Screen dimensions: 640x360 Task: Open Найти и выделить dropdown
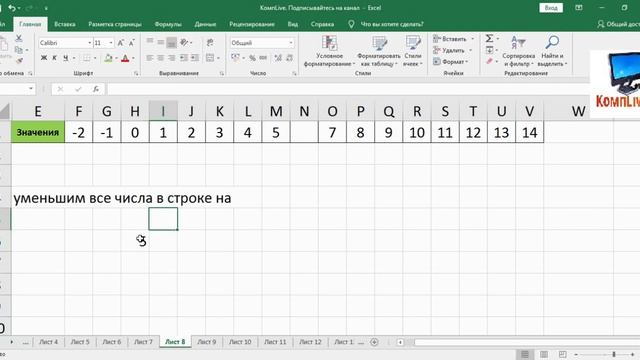coord(552,51)
